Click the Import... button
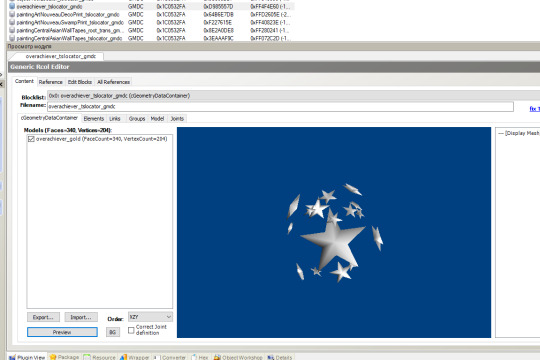The height and width of the screenshot is (360, 540). [81, 317]
